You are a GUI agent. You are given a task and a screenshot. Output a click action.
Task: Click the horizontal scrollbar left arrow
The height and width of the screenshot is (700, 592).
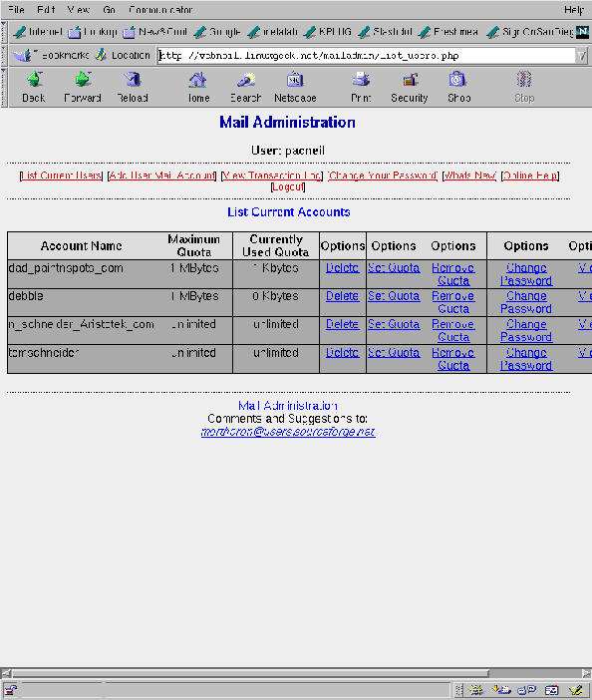[6, 673]
